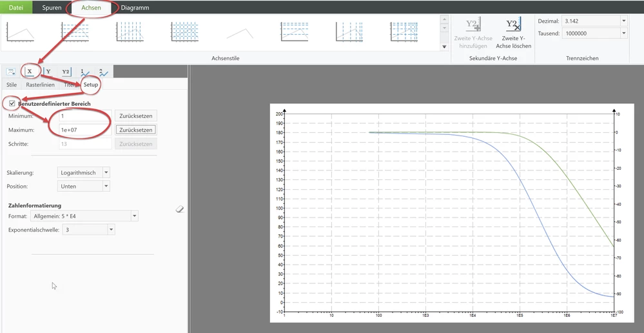Viewport: 644px width, 333px height.
Task: Open the Exponentialschwelle dropdown
Action: pos(89,229)
